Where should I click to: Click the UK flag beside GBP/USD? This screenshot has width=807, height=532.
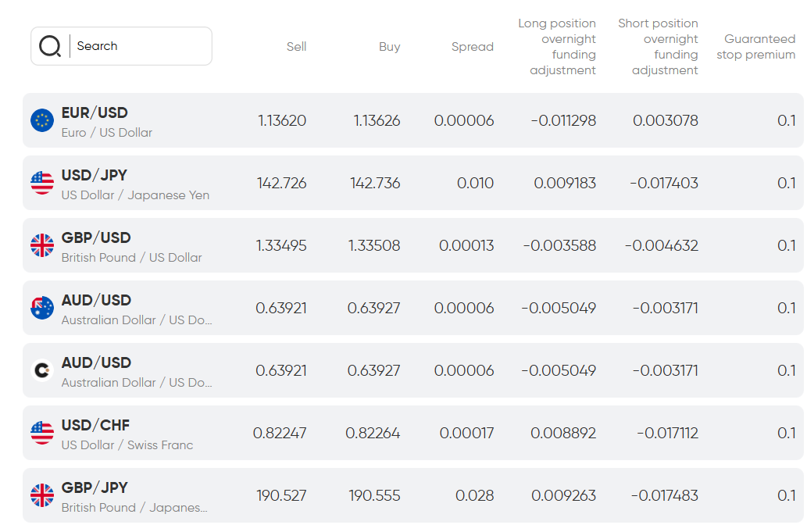coord(42,245)
